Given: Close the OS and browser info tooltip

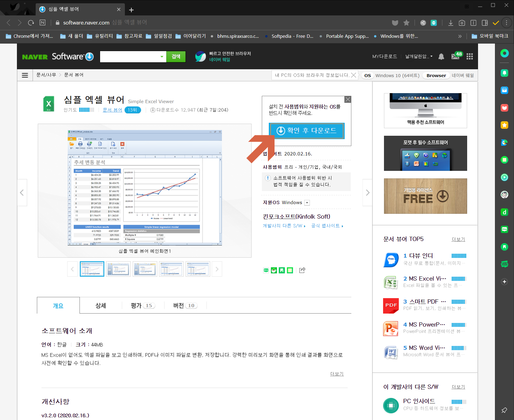Looking at the screenshot, I should coord(353,75).
